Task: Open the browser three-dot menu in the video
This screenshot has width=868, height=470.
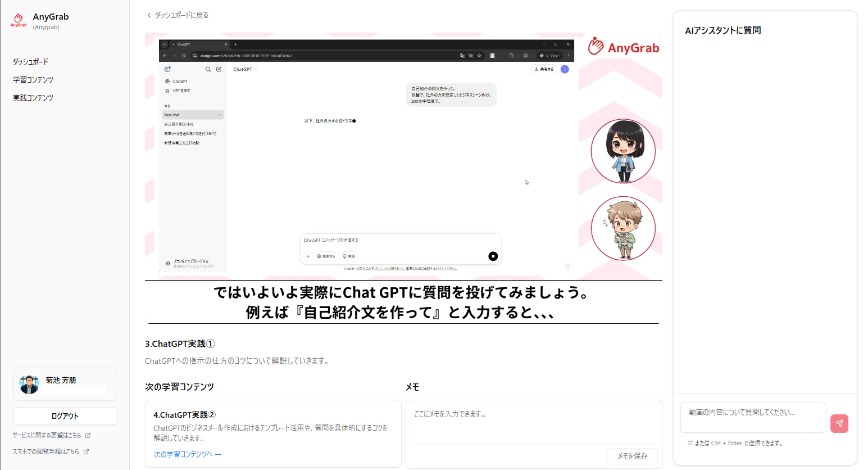Action: [569, 56]
